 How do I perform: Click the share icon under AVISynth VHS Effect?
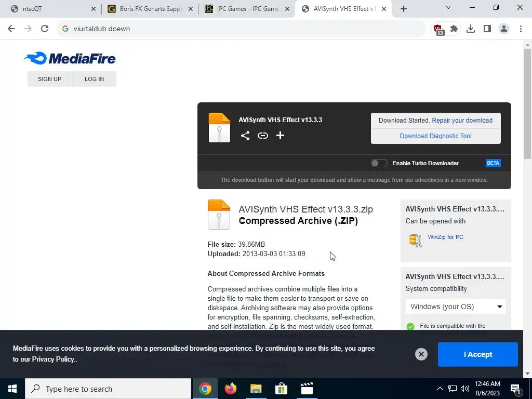click(x=245, y=136)
